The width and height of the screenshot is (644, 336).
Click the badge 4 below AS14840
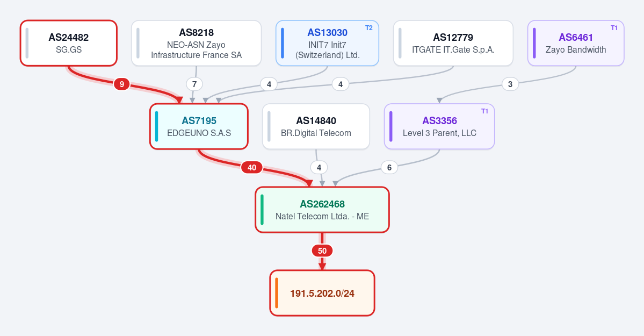tap(319, 167)
